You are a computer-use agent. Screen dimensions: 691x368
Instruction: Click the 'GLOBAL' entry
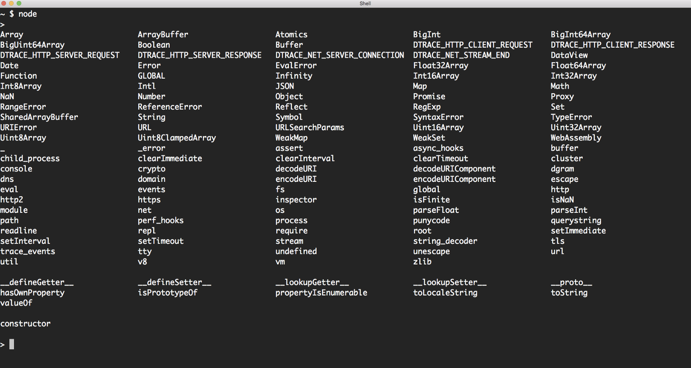pos(151,76)
